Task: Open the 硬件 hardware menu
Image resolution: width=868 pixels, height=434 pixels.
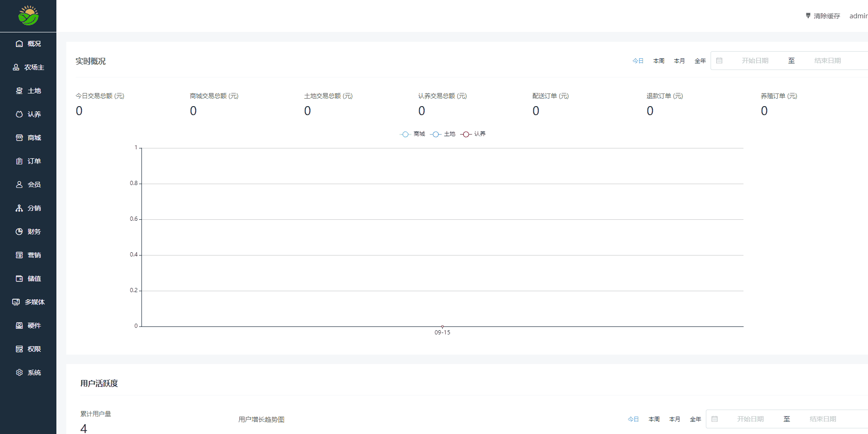Action: point(28,325)
